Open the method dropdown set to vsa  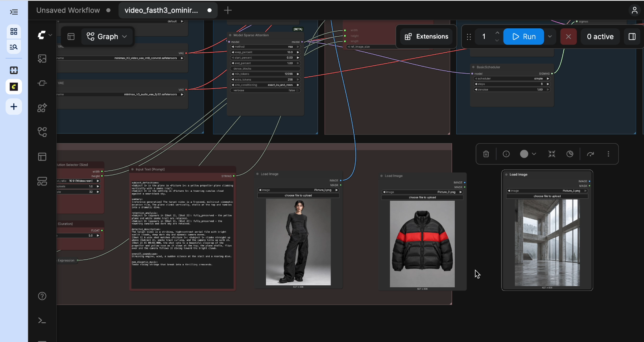click(265, 47)
